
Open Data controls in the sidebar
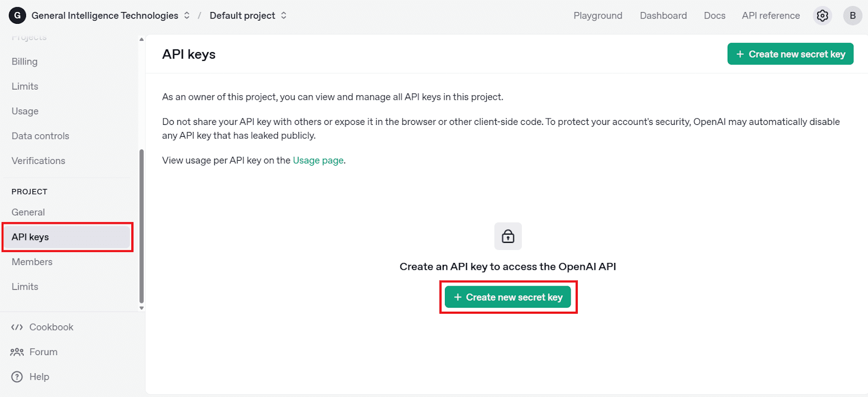click(41, 136)
